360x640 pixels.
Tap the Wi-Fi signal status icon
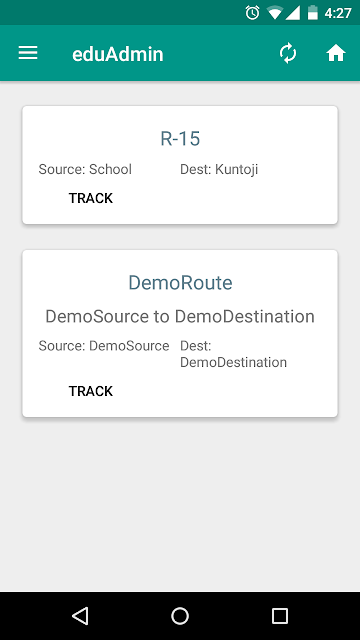pos(275,13)
